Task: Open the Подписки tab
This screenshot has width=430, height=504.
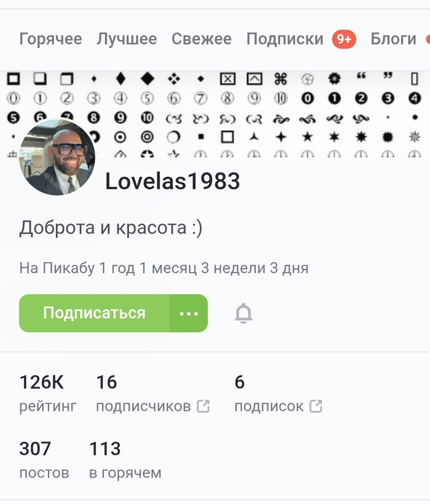Action: [x=285, y=39]
